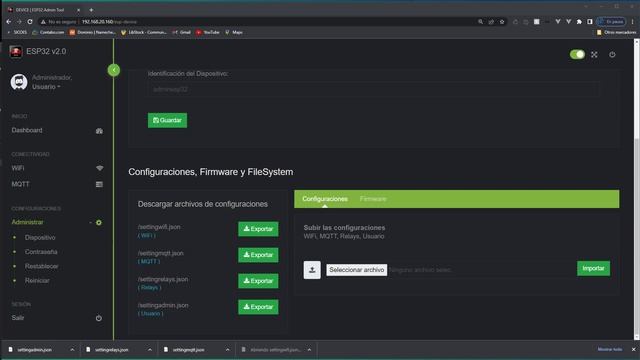Open the Reiniciar submenu item
The height and width of the screenshot is (360, 640).
[37, 280]
